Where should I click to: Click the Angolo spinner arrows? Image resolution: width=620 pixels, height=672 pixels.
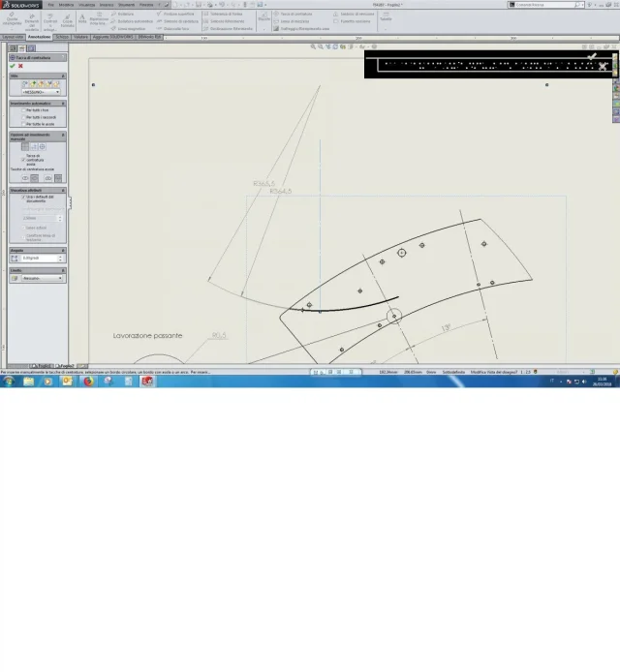pyautogui.click(x=60, y=259)
